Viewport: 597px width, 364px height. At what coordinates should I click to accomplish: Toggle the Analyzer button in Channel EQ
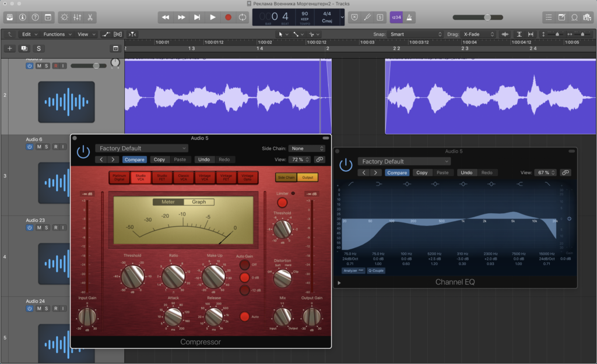353,271
